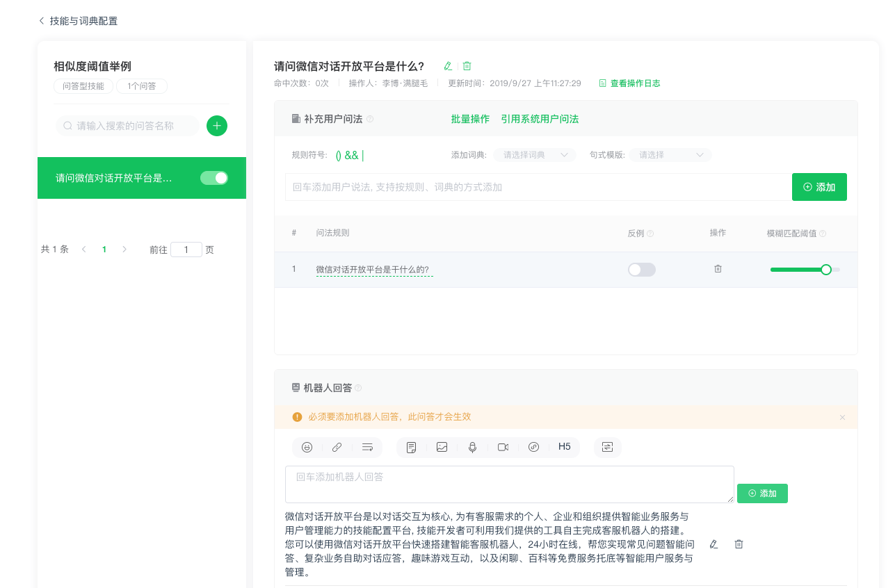Insert a video answer

[x=503, y=447]
